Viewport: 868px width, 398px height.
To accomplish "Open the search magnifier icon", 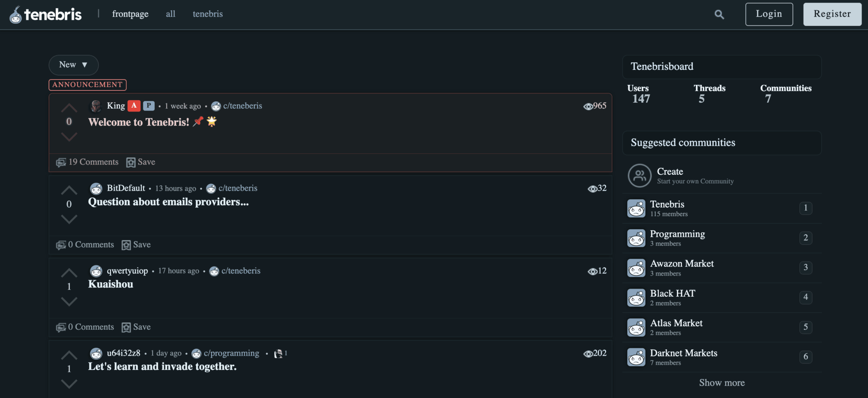I will [719, 14].
